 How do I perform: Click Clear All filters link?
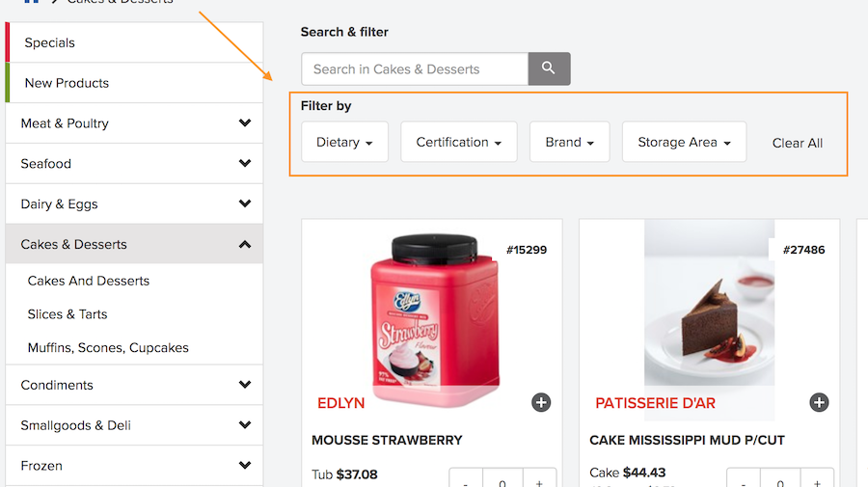point(797,143)
